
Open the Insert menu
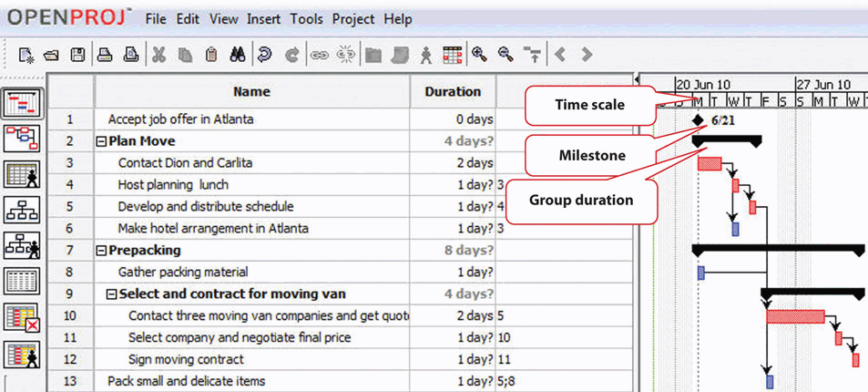263,19
